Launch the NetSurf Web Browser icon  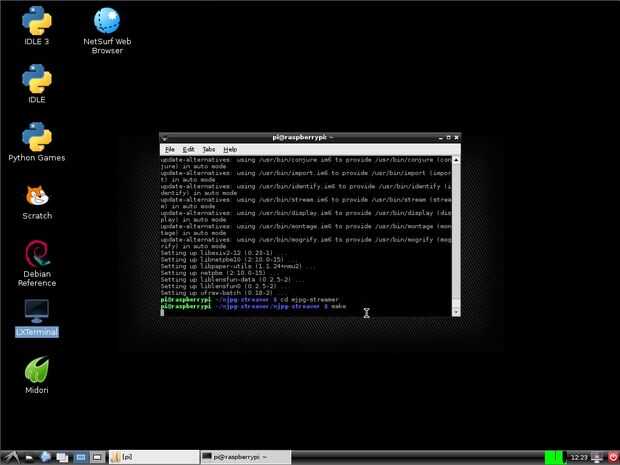point(107,31)
